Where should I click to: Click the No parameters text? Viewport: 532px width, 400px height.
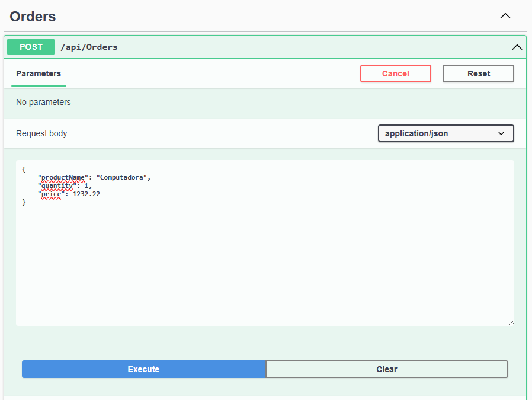[43, 102]
